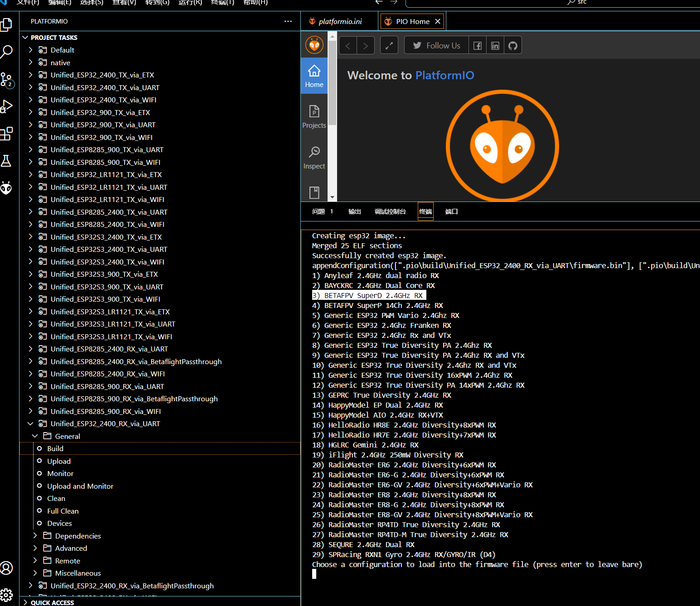This screenshot has width=700, height=606.
Task: Open the 调试控制台 debug console tab
Action: click(x=390, y=212)
